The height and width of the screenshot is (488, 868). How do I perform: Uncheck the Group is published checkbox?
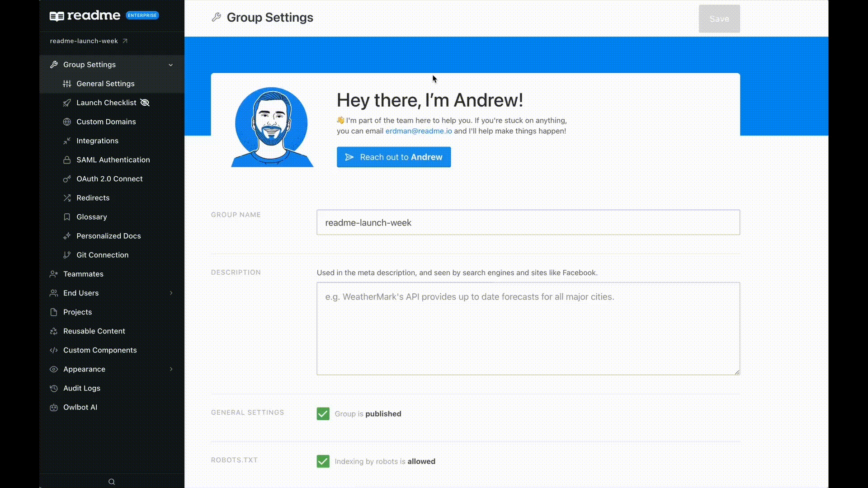323,414
